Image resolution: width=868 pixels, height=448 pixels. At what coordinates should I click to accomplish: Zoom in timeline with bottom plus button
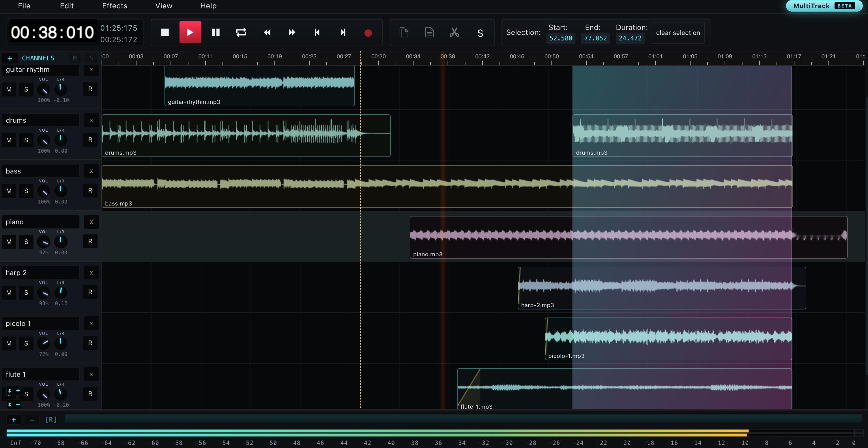click(x=14, y=420)
